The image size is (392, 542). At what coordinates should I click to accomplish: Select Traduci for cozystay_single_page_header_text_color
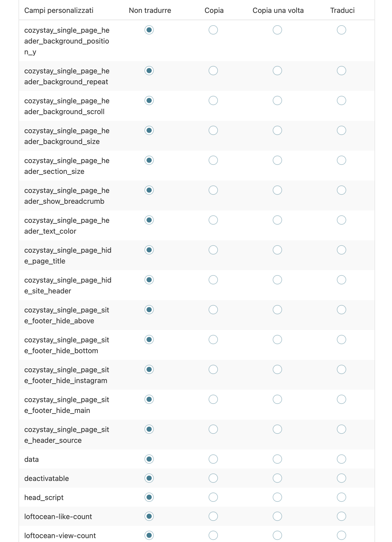[x=342, y=220]
